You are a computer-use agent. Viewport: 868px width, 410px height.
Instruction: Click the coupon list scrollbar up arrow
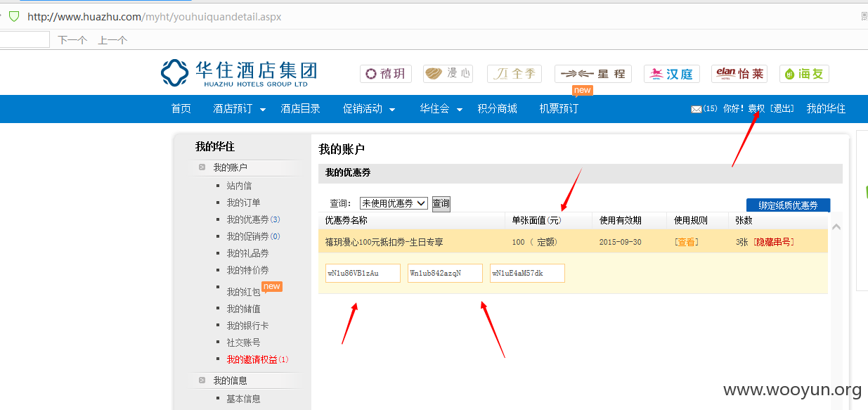836,226
